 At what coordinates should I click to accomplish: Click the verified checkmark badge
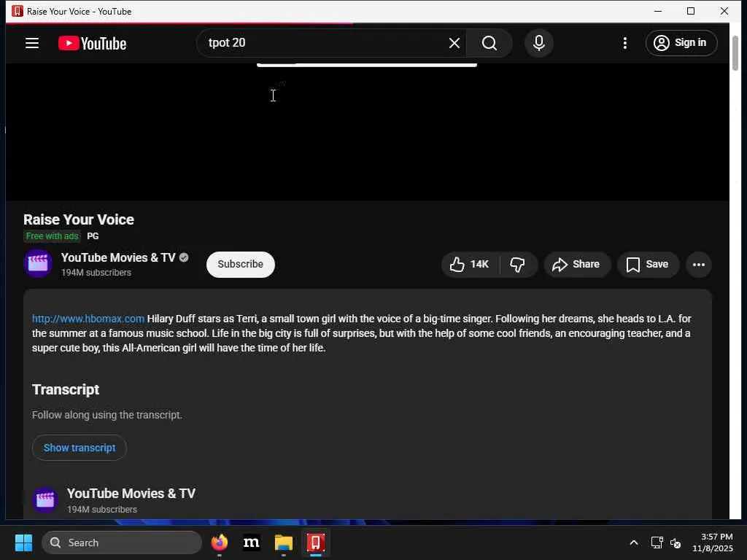pos(184,257)
